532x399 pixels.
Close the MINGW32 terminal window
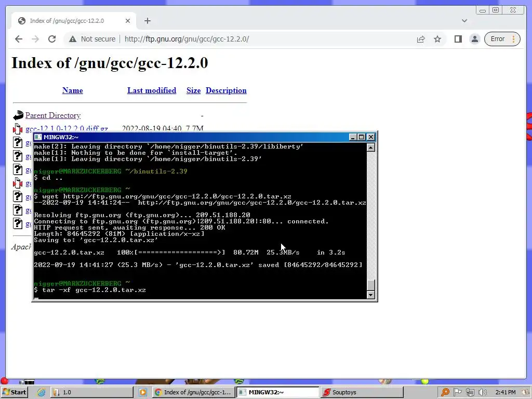[x=371, y=137]
